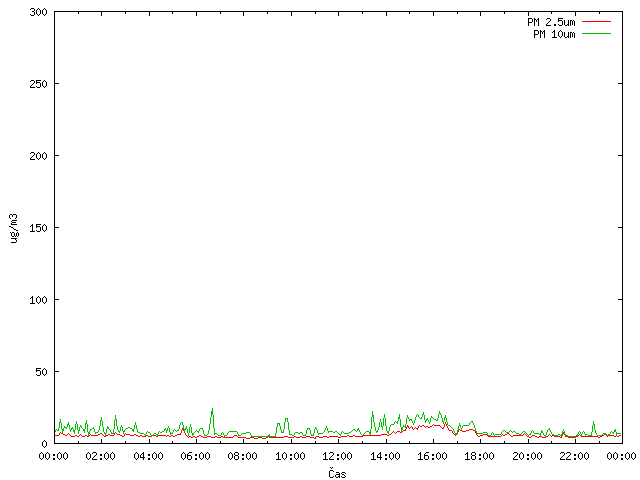
Task: Click the y-axis value 250
Action: [38, 84]
